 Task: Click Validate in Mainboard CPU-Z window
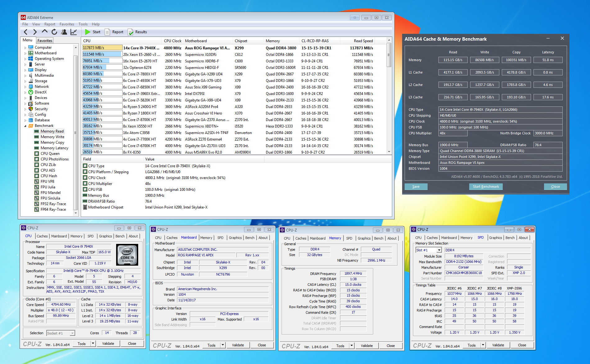[x=238, y=345]
